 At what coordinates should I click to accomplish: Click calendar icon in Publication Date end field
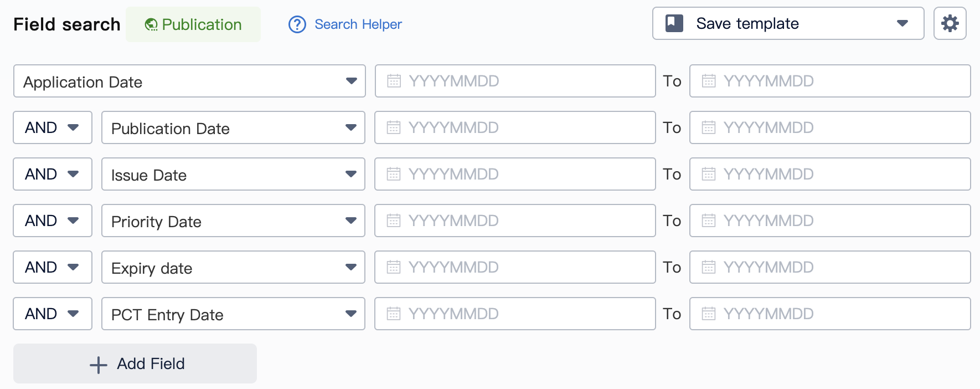(x=709, y=127)
